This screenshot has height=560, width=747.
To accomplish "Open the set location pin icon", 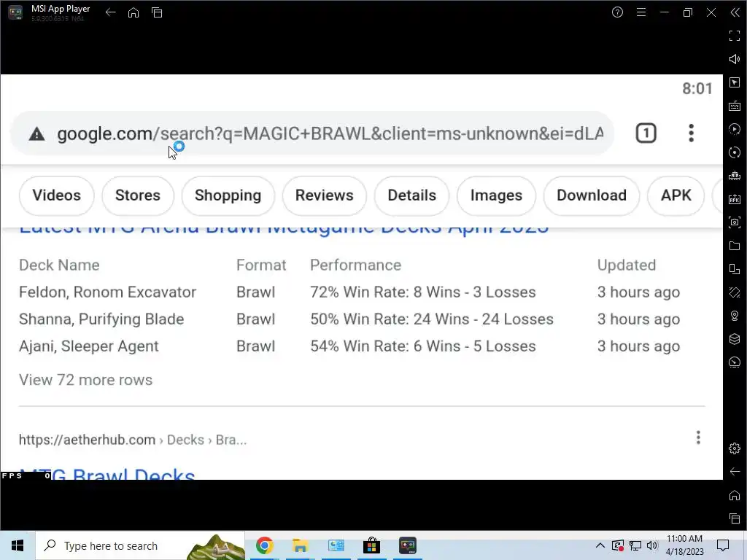I will pyautogui.click(x=735, y=316).
